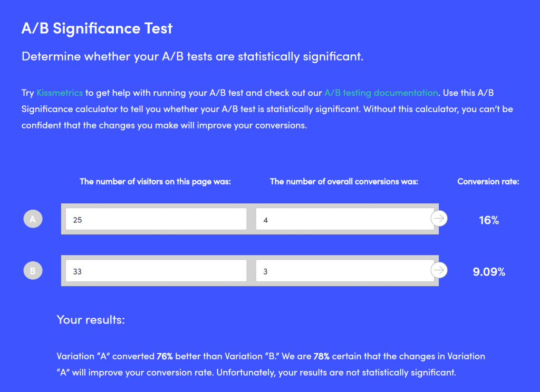The image size is (540, 392).
Task: Focus visitors field for variation A
Action: click(x=156, y=219)
